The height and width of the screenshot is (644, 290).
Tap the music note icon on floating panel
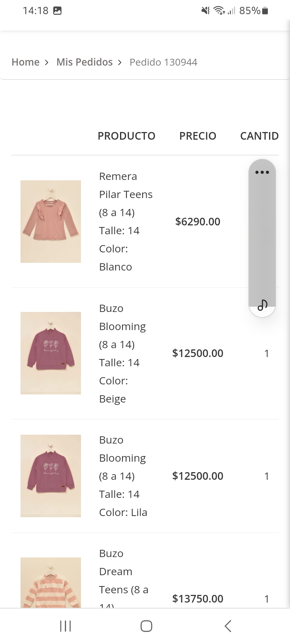click(x=262, y=305)
